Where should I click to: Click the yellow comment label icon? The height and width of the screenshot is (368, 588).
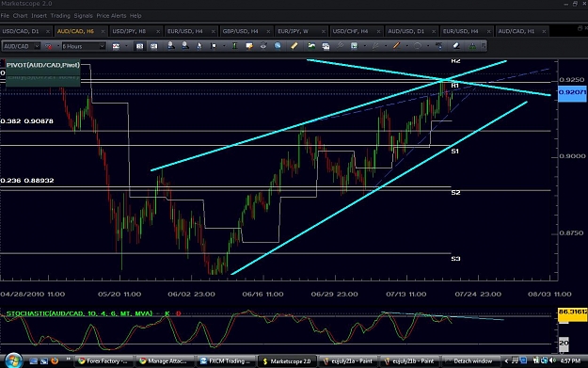click(249, 46)
